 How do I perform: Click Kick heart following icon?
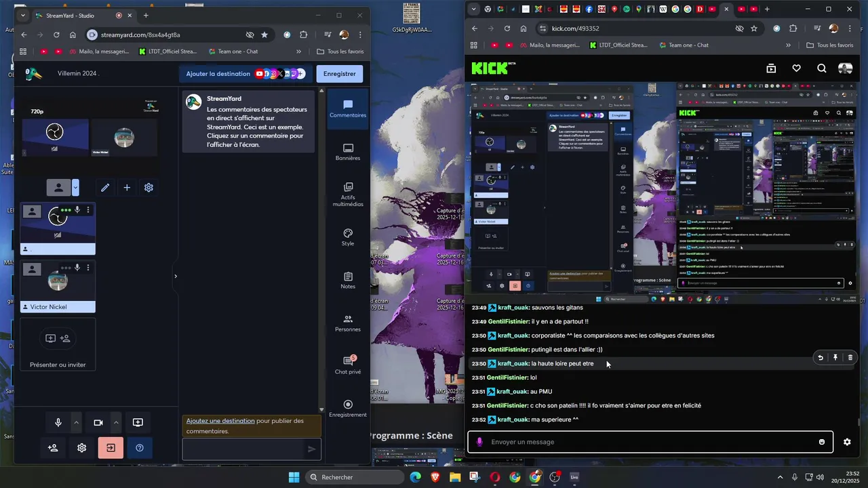coord(797,68)
